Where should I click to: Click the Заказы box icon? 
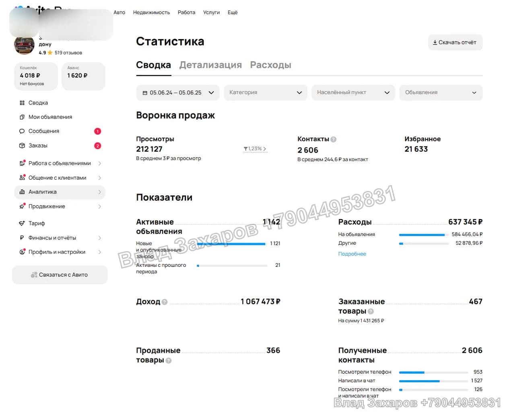(22, 145)
